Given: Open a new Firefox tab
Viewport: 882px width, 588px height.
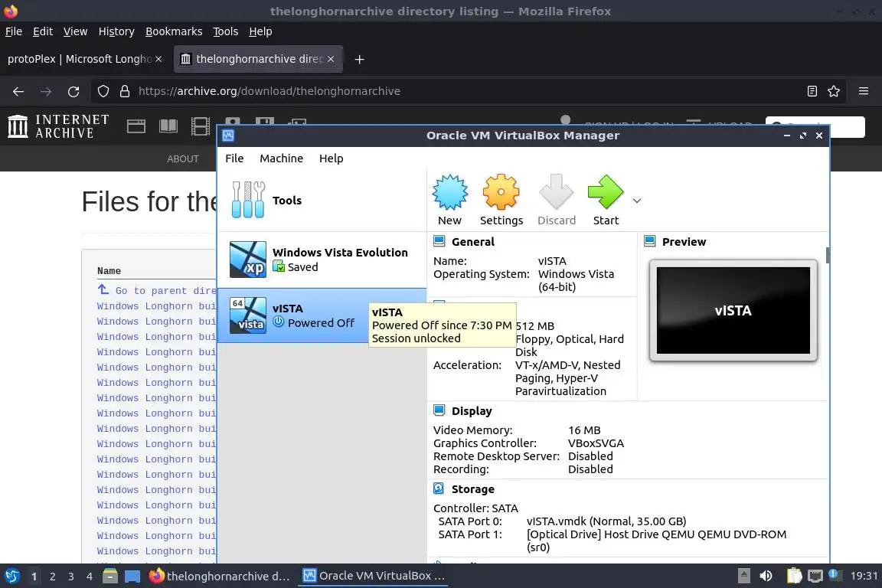Looking at the screenshot, I should pos(359,59).
